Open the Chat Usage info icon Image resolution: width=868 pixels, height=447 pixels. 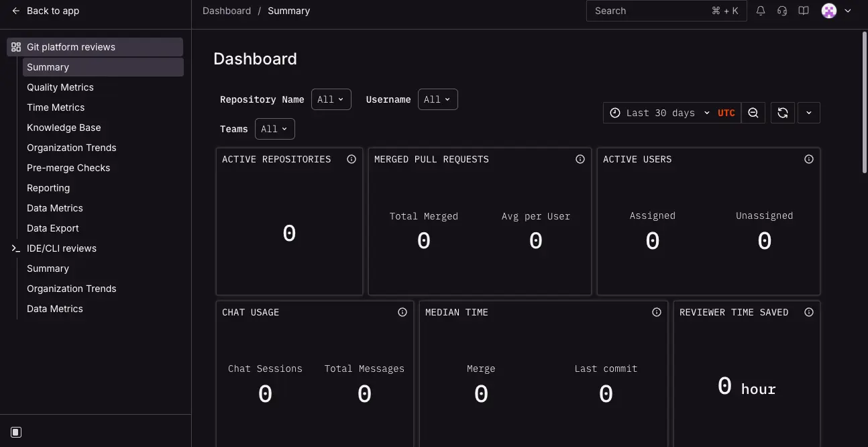[x=402, y=311]
